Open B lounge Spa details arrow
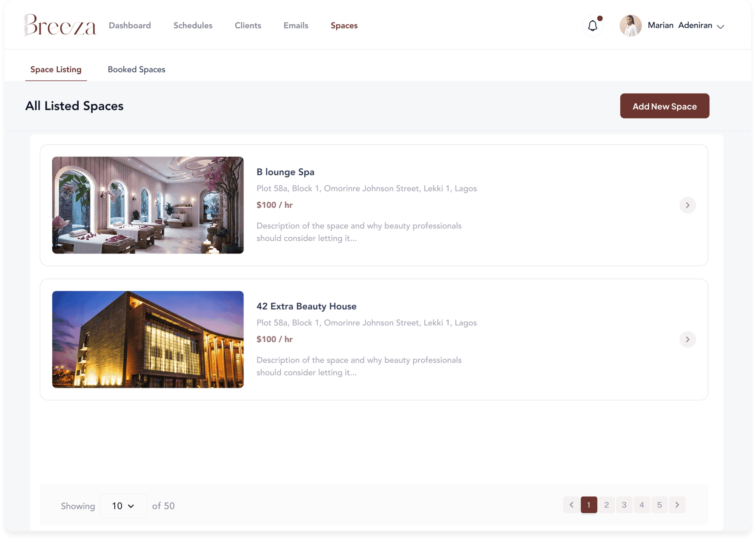Screen dimensions: 756x540 [x=687, y=205]
